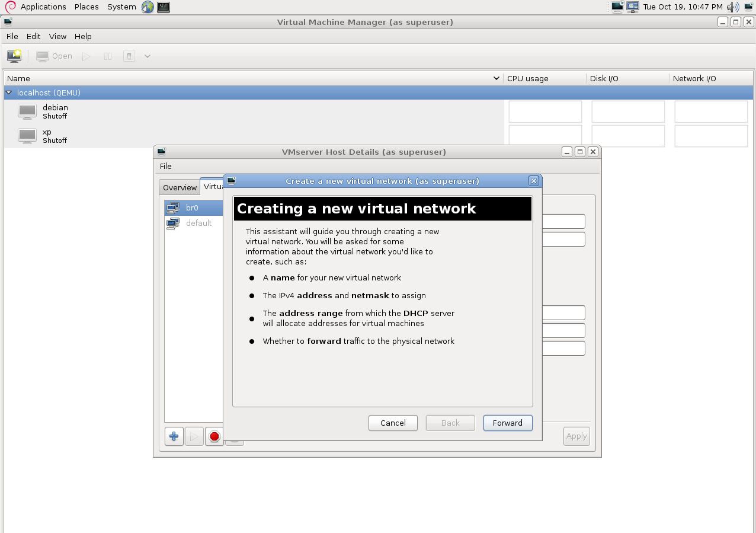Click the red stop network icon
The width and height of the screenshot is (756, 533).
[214, 436]
